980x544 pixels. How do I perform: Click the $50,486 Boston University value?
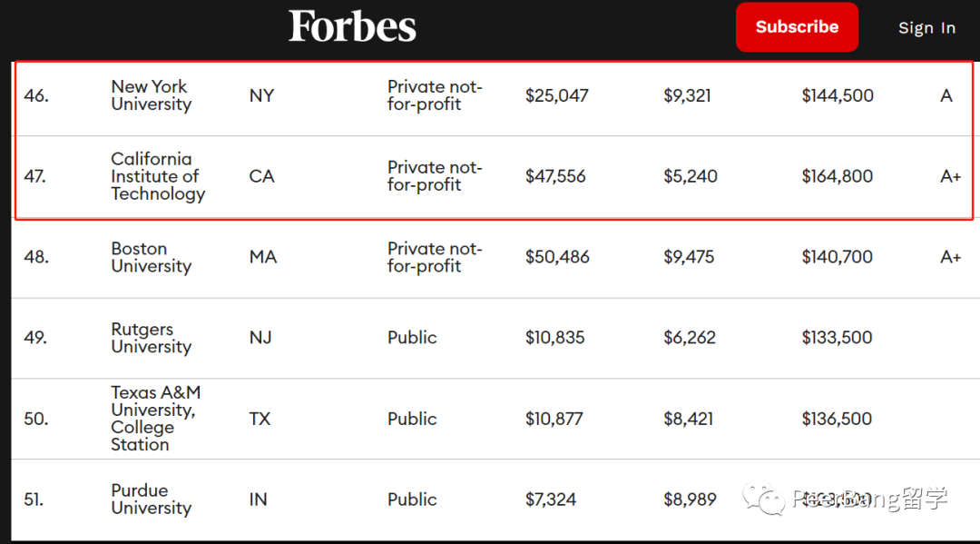[557, 257]
